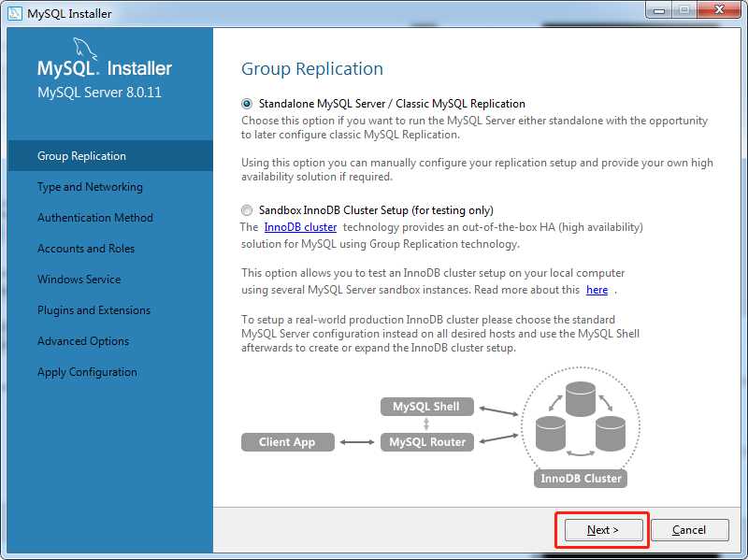Viewport: 748px width, 560px height.
Task: Close the MySQL Installer window
Action: [x=720, y=10]
